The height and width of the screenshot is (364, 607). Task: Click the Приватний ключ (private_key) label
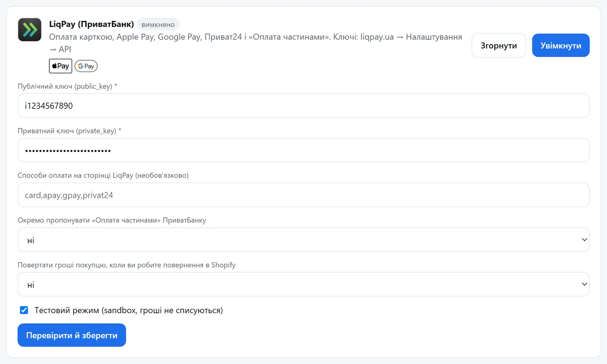(69, 131)
